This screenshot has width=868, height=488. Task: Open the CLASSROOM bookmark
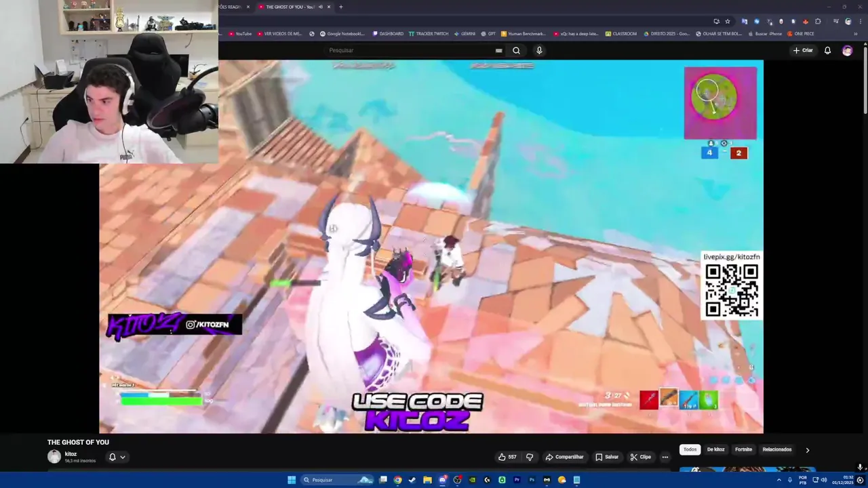621,33
